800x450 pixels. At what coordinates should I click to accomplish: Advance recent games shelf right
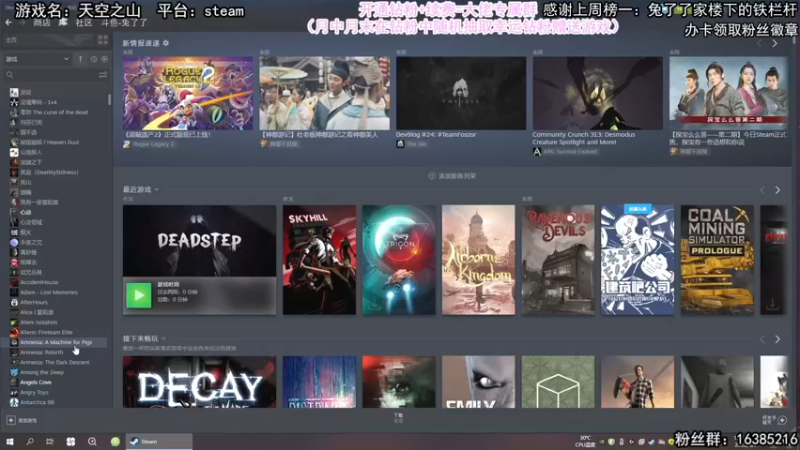coord(778,190)
